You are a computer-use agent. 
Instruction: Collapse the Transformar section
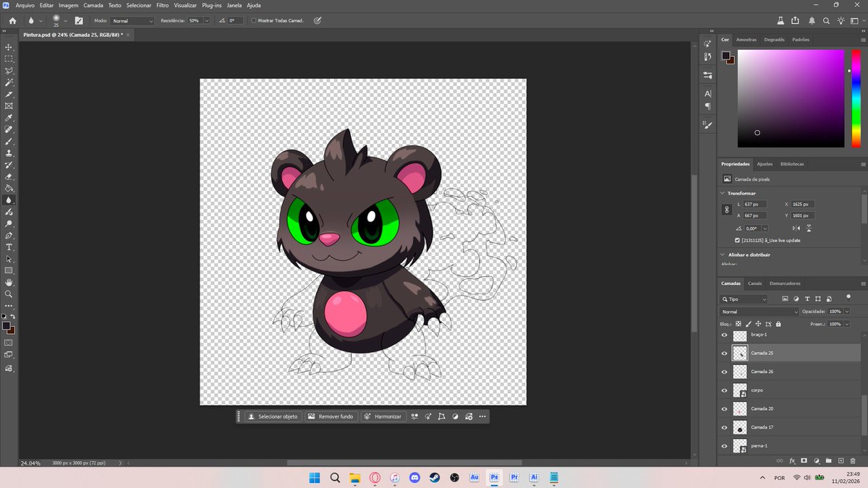pyautogui.click(x=723, y=193)
